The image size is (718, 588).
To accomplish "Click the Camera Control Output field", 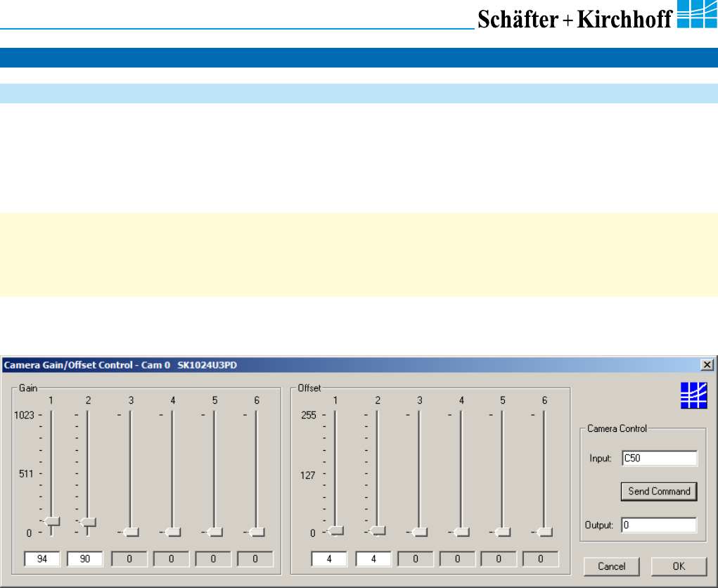I will pos(659,525).
